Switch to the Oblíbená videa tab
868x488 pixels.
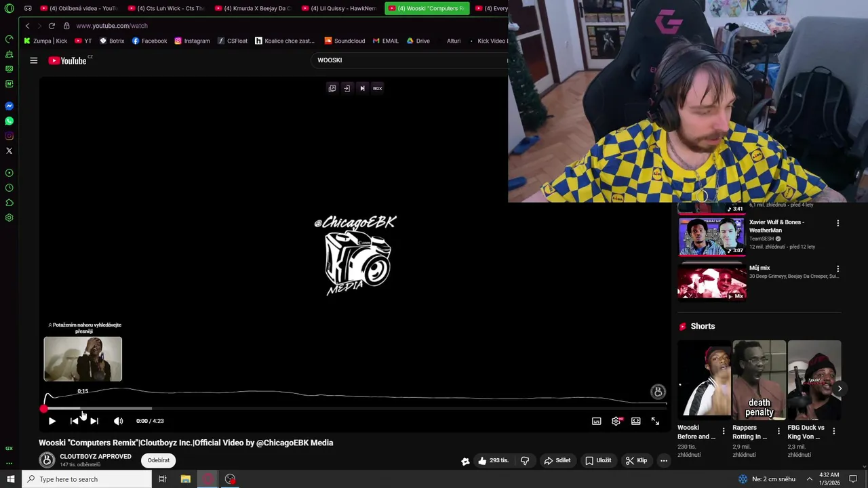[79, 8]
